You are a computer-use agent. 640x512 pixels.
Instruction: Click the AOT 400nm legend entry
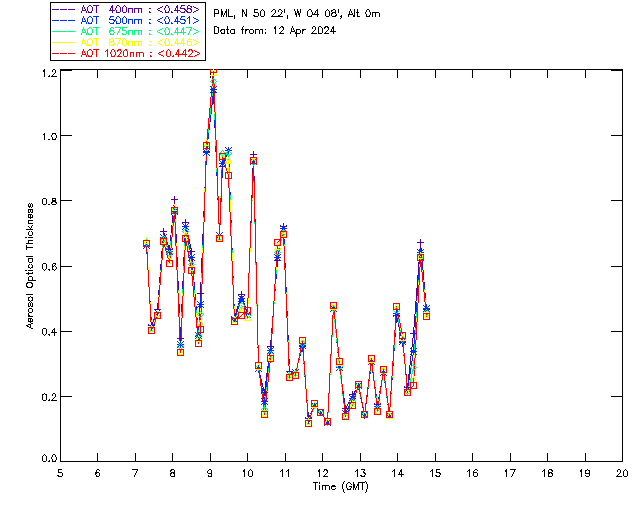pos(127,9)
